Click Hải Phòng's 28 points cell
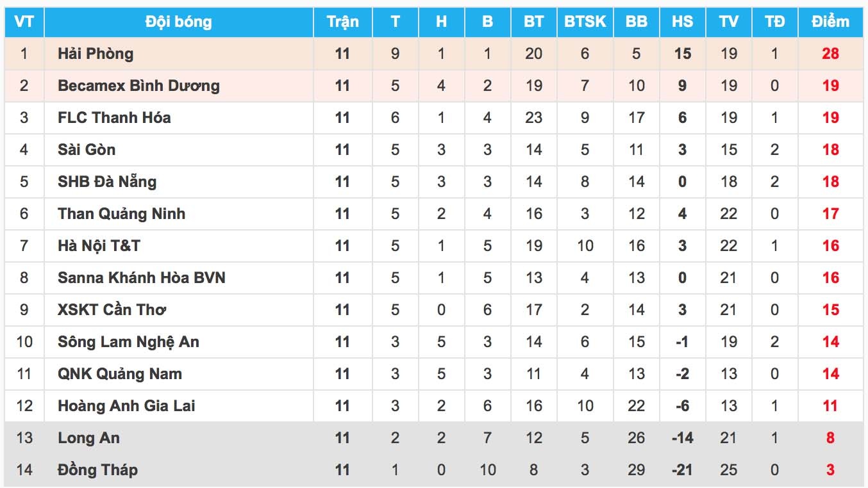Screen dimensions: 868x488 (x=830, y=54)
